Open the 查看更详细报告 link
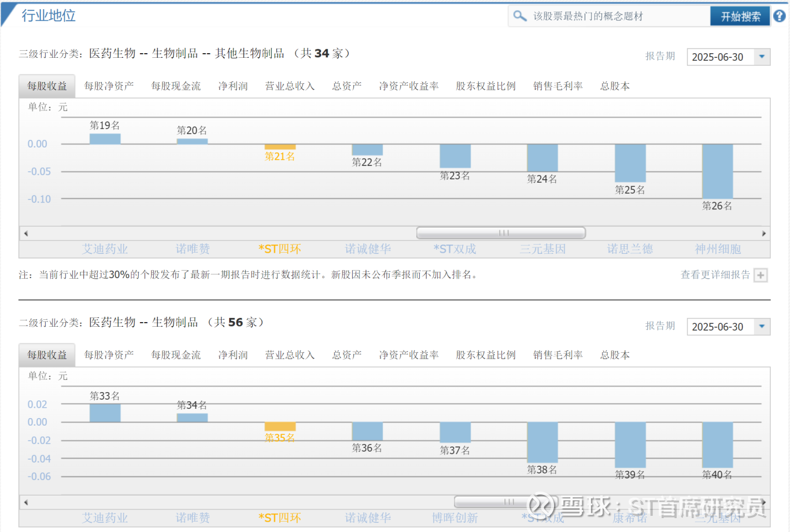The width and height of the screenshot is (790, 532). 715,275
